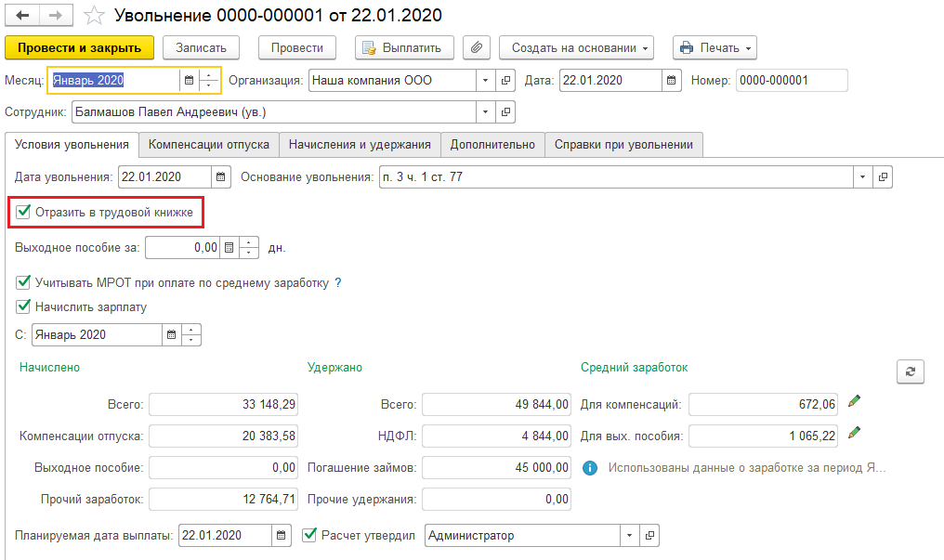Open the 'Создать на основании' dropdown
944x560 pixels.
[x=576, y=47]
